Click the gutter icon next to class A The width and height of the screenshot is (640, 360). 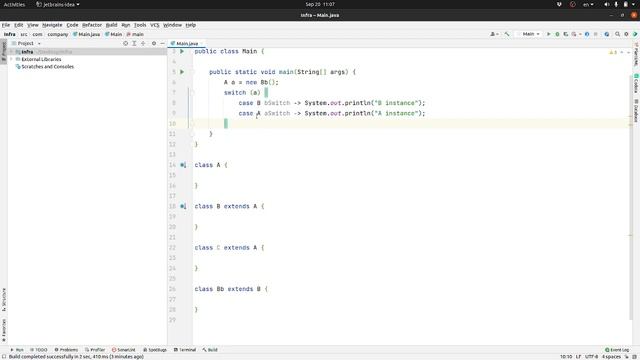183,165
